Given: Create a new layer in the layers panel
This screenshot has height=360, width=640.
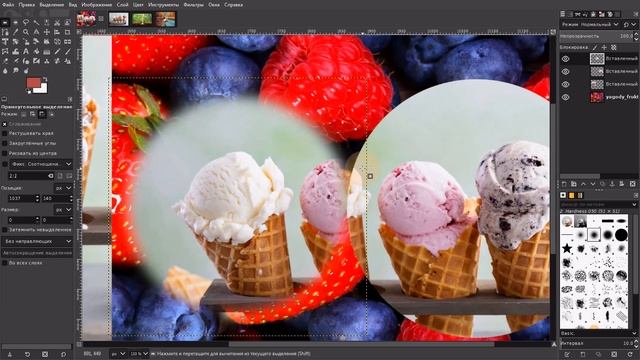Looking at the screenshot, I should point(564,184).
